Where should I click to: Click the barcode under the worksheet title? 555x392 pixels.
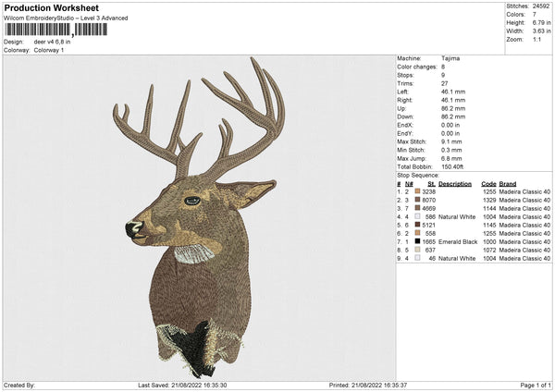(55, 30)
